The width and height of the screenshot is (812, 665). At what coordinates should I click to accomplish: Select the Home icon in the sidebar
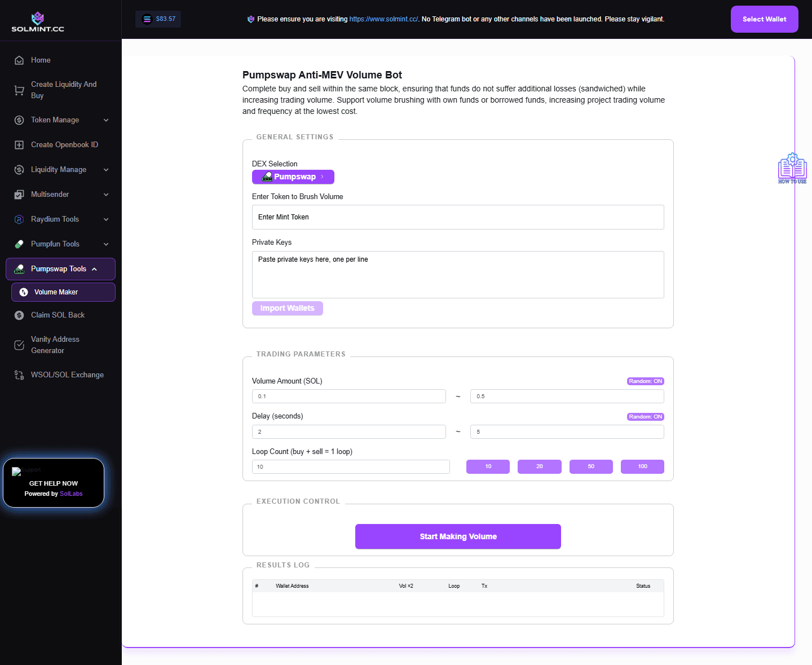click(x=19, y=60)
